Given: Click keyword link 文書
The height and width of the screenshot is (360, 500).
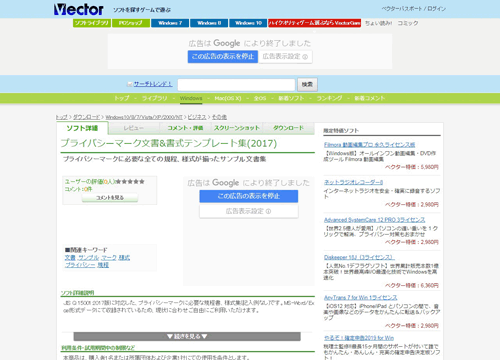Looking at the screenshot, I should click(70, 258).
